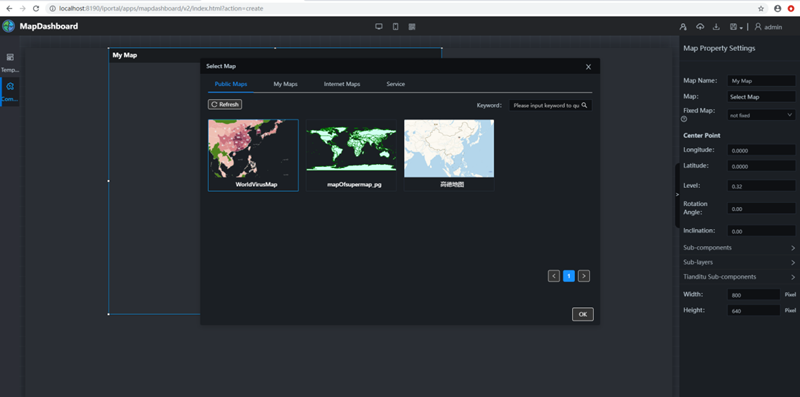
Task: Collapse the right property panel arrow
Action: click(677, 194)
